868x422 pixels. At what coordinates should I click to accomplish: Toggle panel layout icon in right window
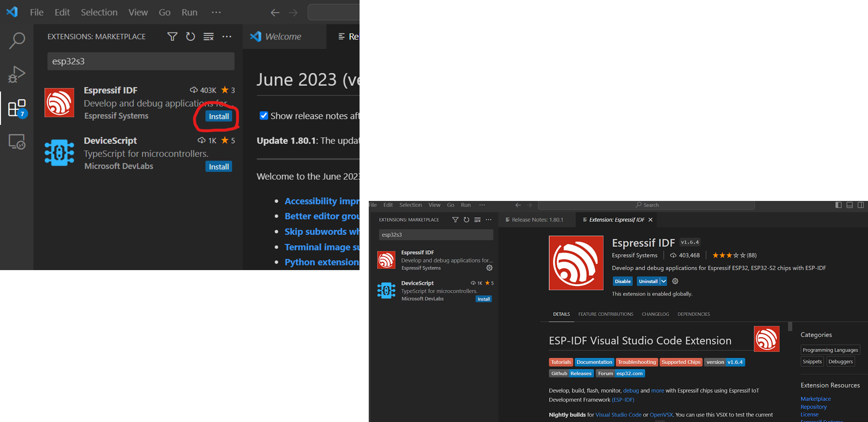tap(850, 205)
